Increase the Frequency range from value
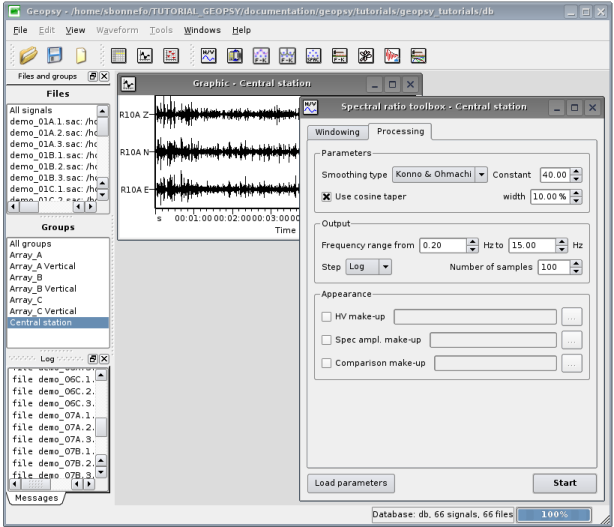Screen dimensions: 614x527 point(473,242)
